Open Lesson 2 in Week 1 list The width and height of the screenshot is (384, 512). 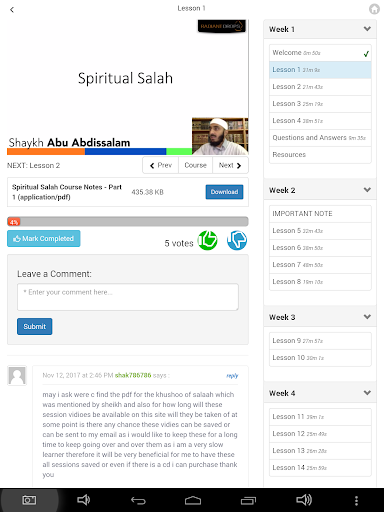click(320, 87)
